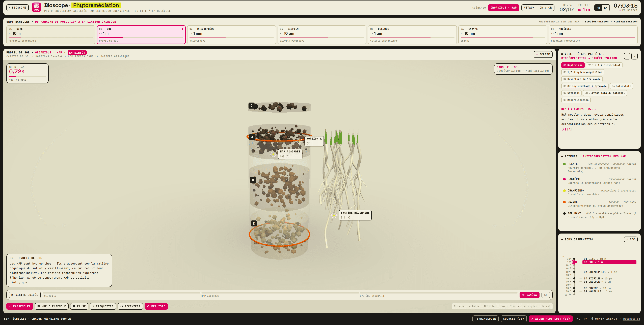The height and width of the screenshot is (325, 644).
Task: Open scale card 03 Rhizosphère
Action: tap(231, 35)
